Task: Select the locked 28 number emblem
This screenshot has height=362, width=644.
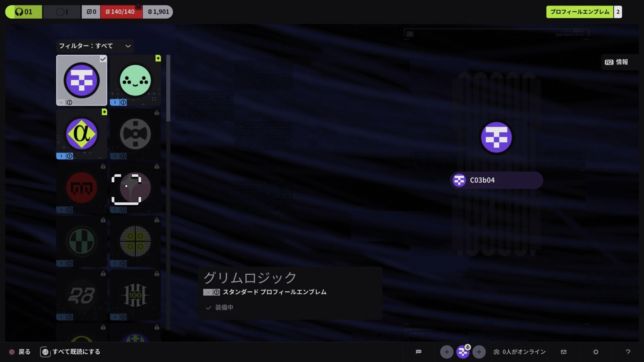Action: click(x=81, y=295)
